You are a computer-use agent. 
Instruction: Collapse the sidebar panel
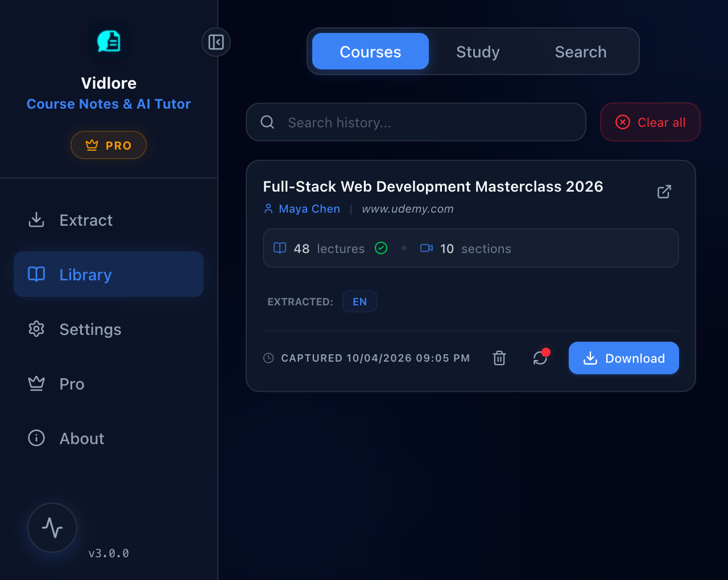tap(216, 42)
